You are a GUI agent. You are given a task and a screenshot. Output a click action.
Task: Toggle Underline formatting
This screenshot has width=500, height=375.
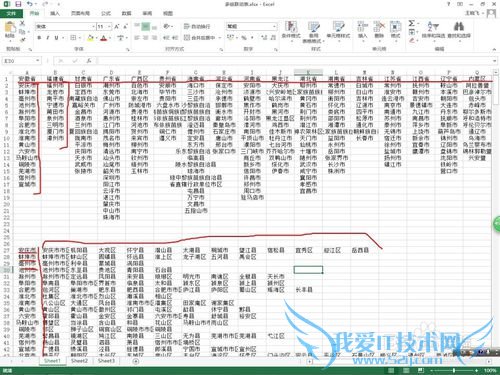tap(56, 38)
